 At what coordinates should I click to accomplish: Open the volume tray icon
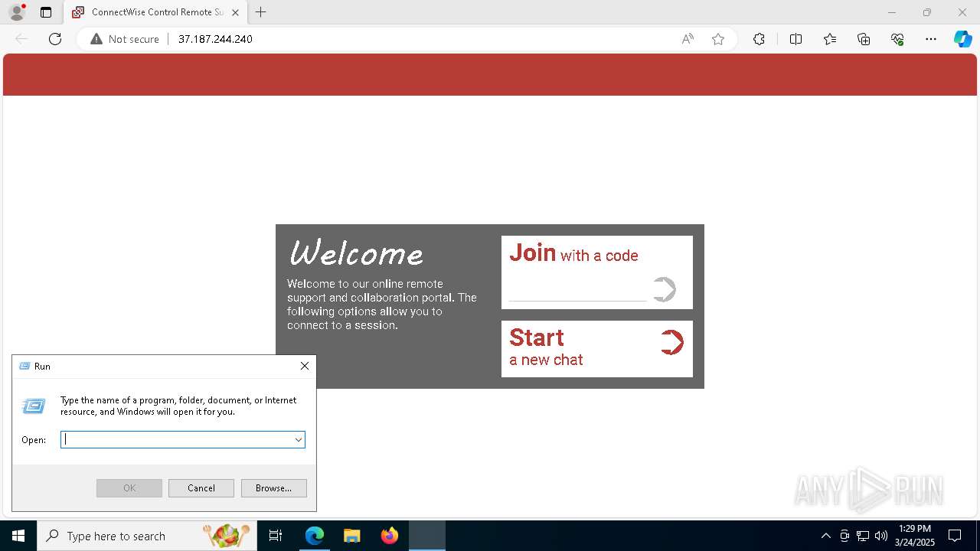pos(881,536)
